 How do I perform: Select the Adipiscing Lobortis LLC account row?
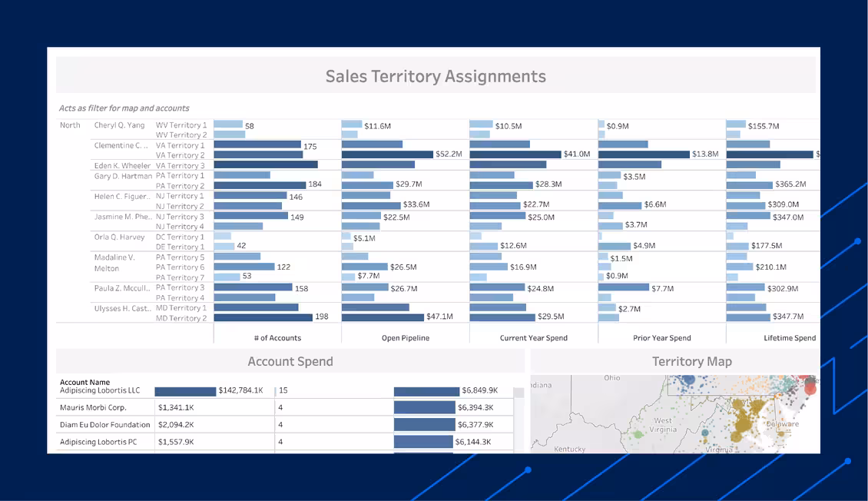(100, 390)
